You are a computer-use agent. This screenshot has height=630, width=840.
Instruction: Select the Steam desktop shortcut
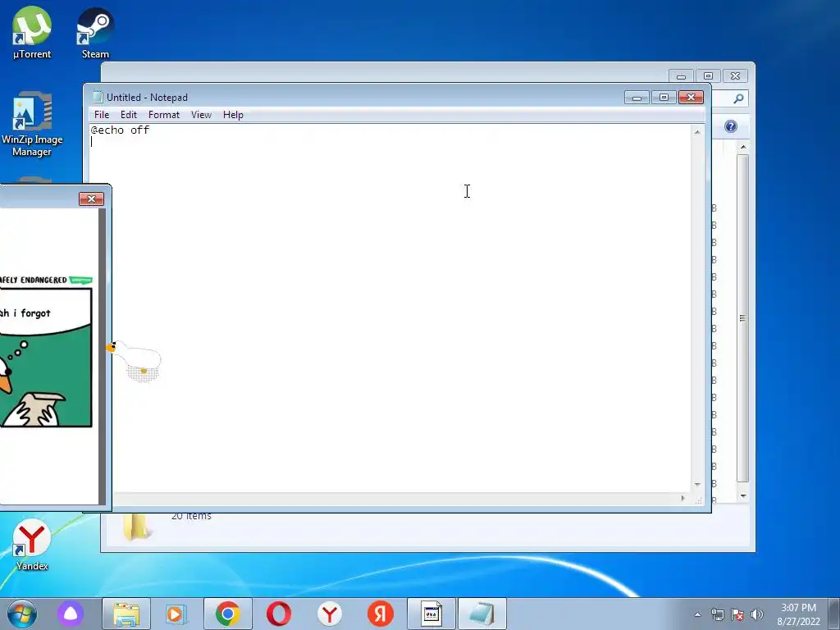click(x=95, y=33)
